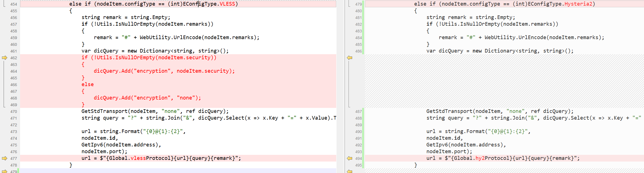Click the red 'else' keyword on line 466
The width and height of the screenshot is (644, 173).
coord(87,84)
